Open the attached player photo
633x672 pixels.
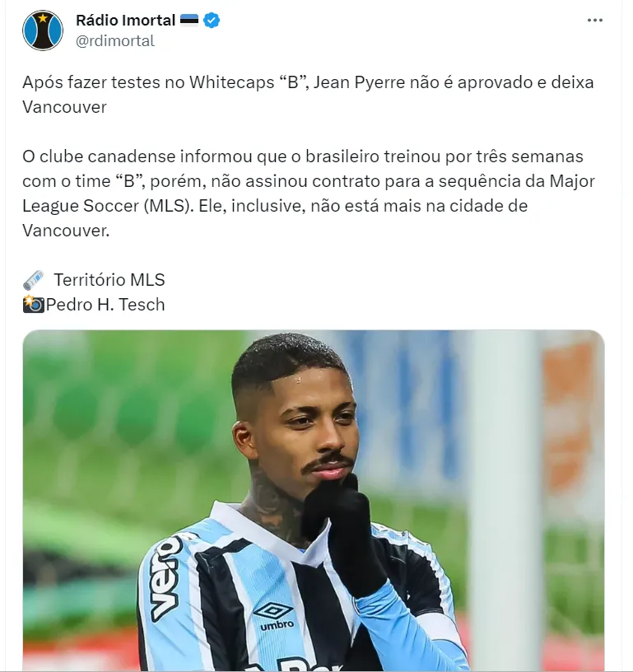coord(314,501)
